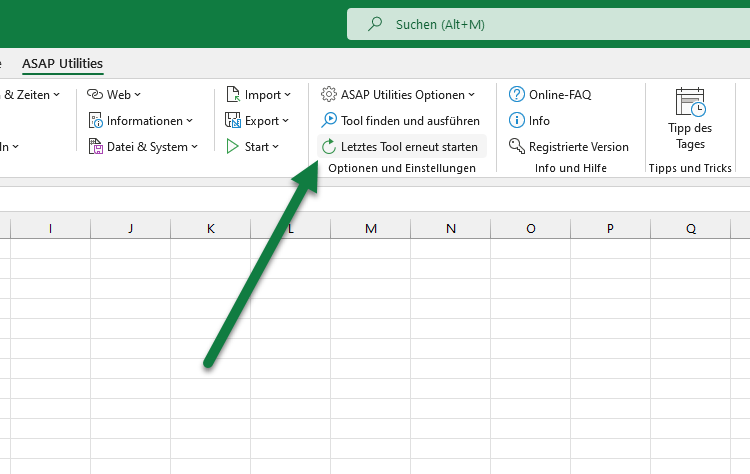Select column header M
Image resolution: width=750 pixels, height=474 pixels.
tap(371, 229)
